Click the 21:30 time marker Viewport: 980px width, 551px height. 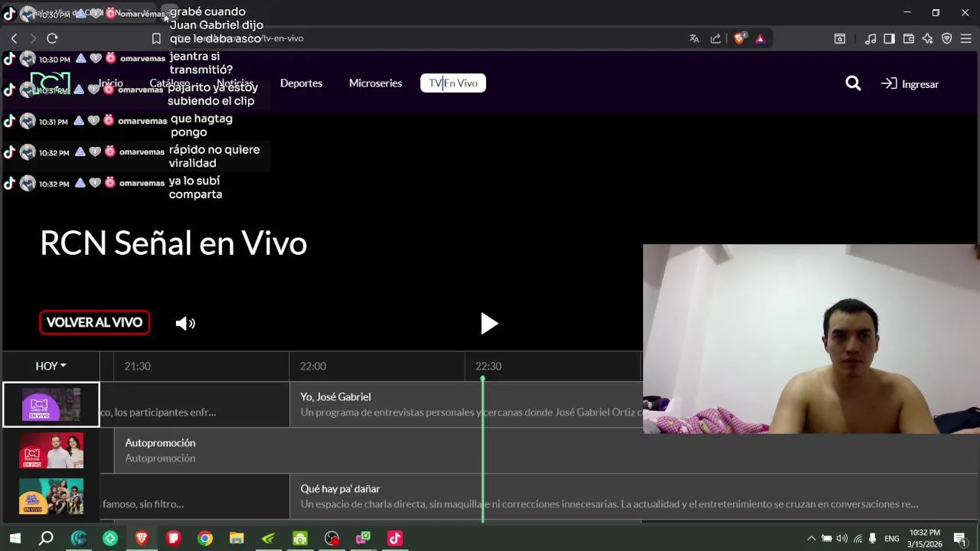(x=138, y=366)
